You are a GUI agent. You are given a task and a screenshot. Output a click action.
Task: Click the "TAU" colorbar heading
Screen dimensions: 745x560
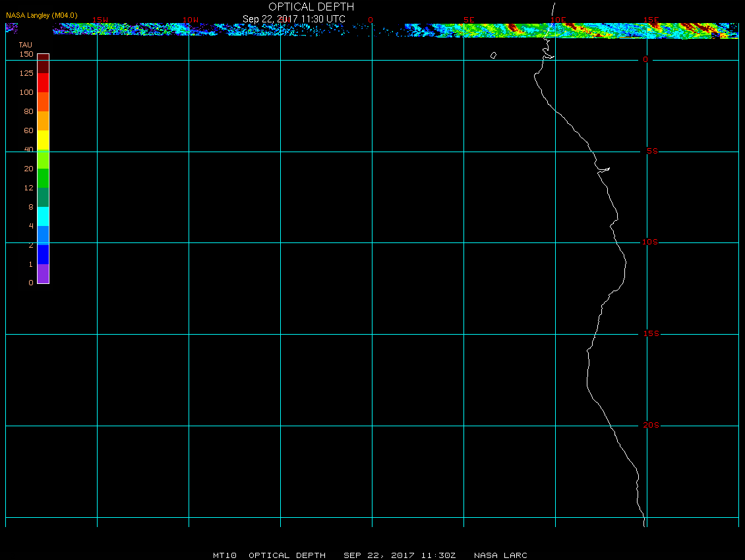pyautogui.click(x=26, y=45)
